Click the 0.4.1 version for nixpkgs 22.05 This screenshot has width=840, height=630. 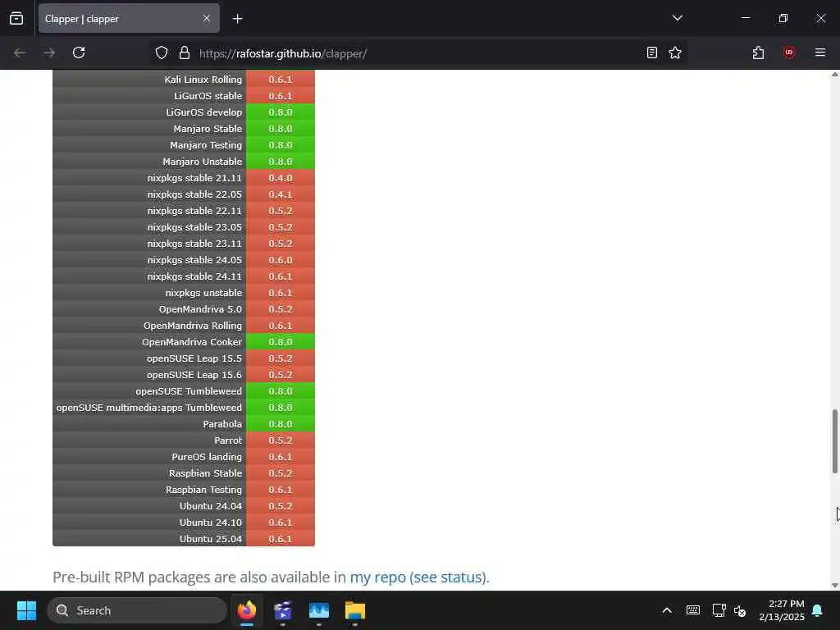(x=281, y=194)
